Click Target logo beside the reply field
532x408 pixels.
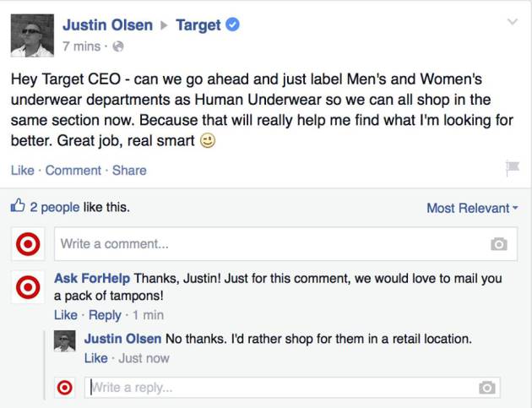pos(64,388)
